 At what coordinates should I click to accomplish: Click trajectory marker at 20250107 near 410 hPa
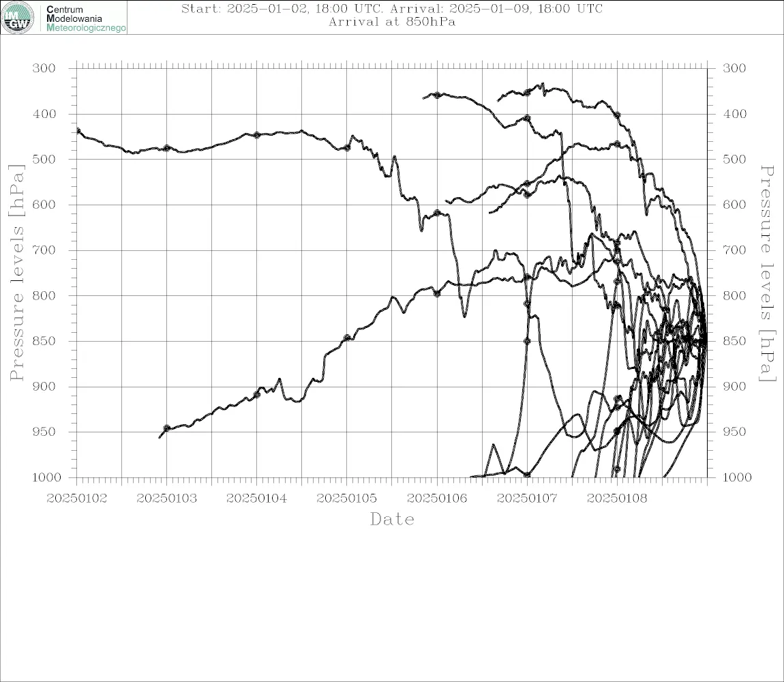[x=527, y=118]
